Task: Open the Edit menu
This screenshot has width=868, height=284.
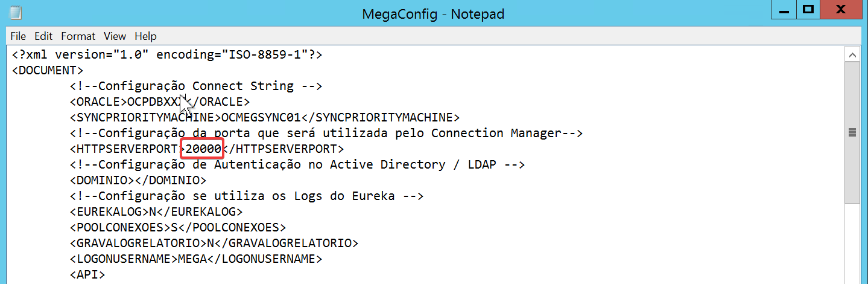Action: click(x=43, y=36)
